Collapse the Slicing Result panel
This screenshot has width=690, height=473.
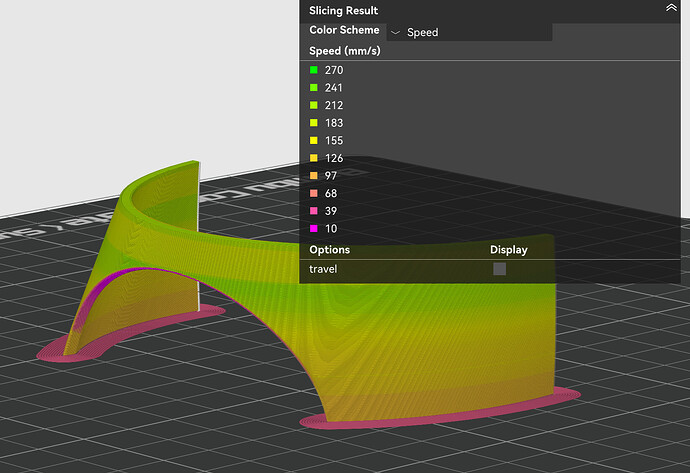coord(671,8)
